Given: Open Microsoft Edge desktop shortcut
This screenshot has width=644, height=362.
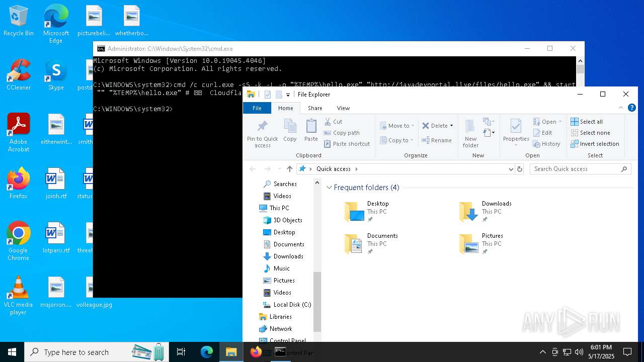Looking at the screenshot, I should (x=56, y=24).
